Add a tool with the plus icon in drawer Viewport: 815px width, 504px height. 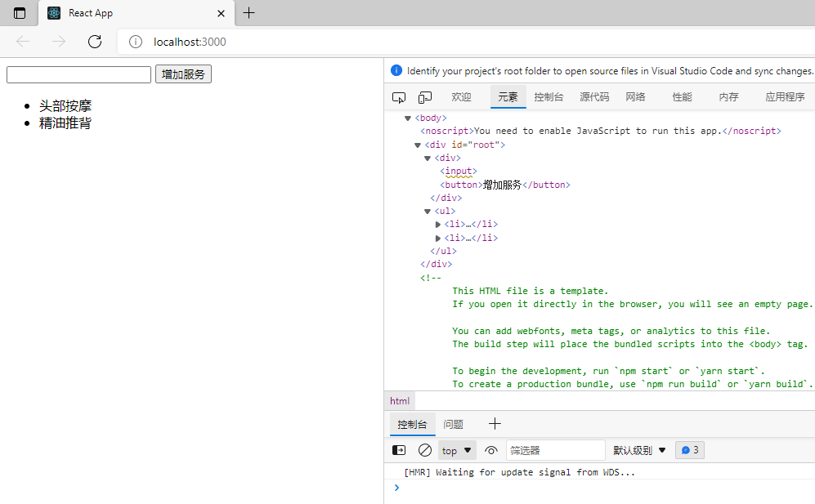(x=495, y=424)
